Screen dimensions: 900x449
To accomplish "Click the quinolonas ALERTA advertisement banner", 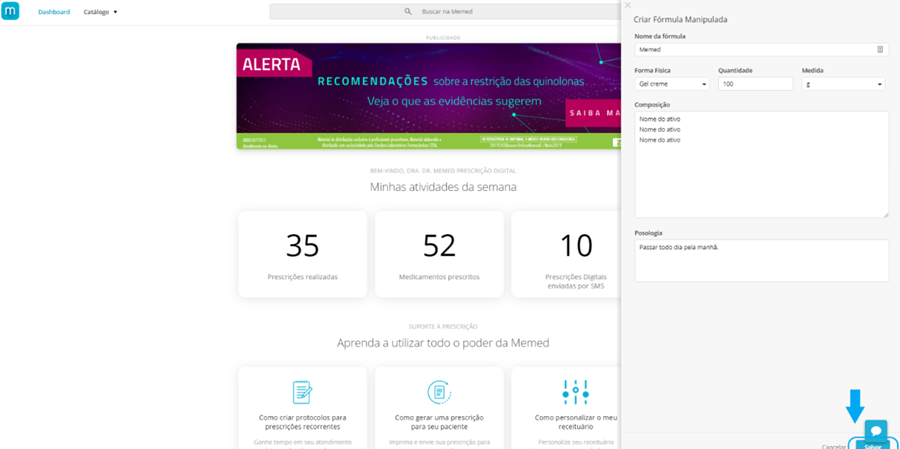I will coord(429,96).
